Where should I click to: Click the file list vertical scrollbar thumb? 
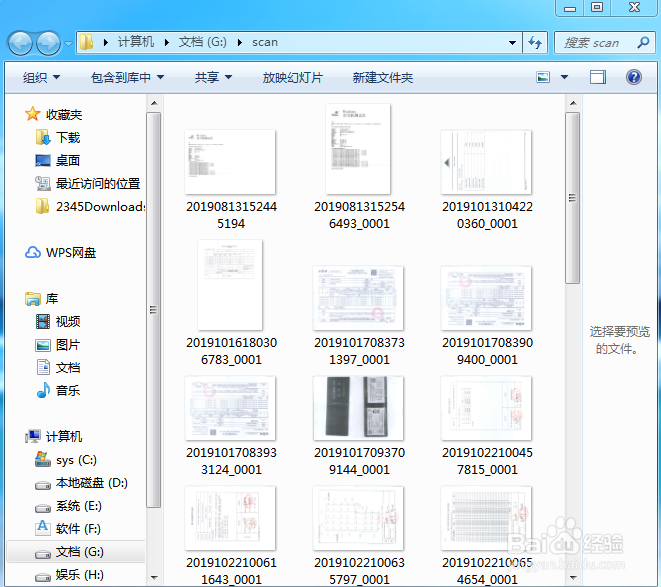pyautogui.click(x=572, y=198)
